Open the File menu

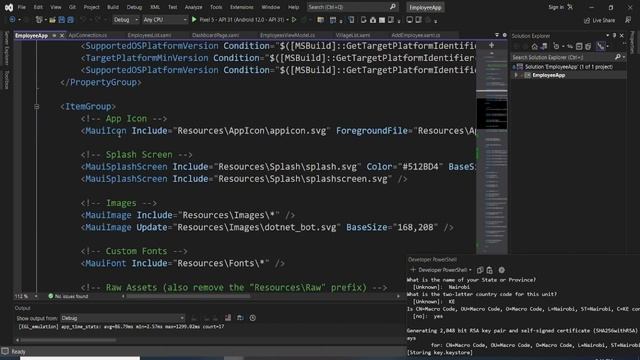[x=22, y=7]
